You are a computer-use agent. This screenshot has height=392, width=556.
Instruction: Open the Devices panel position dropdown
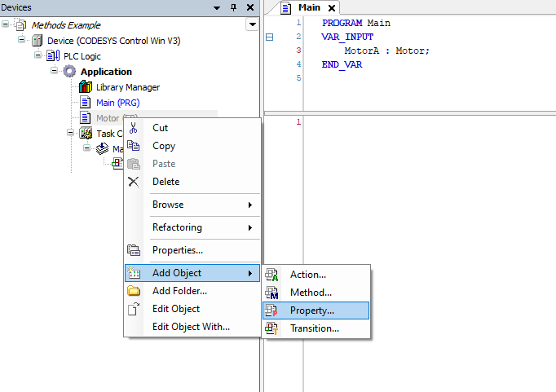[217, 8]
